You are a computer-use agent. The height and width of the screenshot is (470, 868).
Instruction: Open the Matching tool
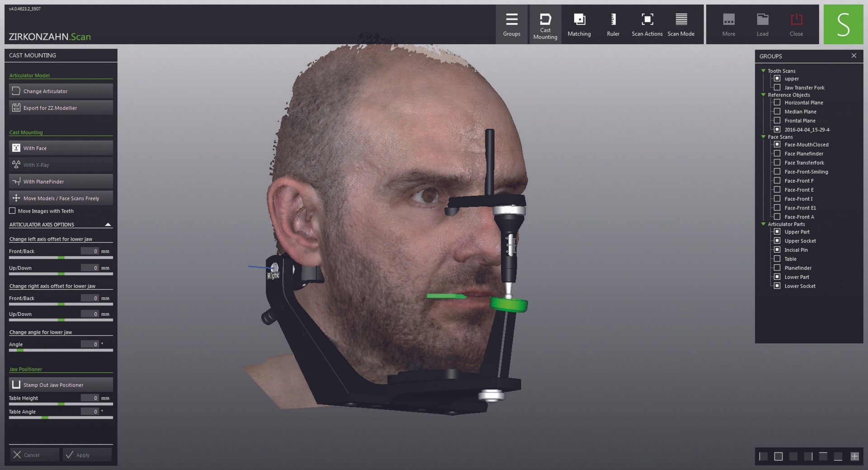pos(579,23)
